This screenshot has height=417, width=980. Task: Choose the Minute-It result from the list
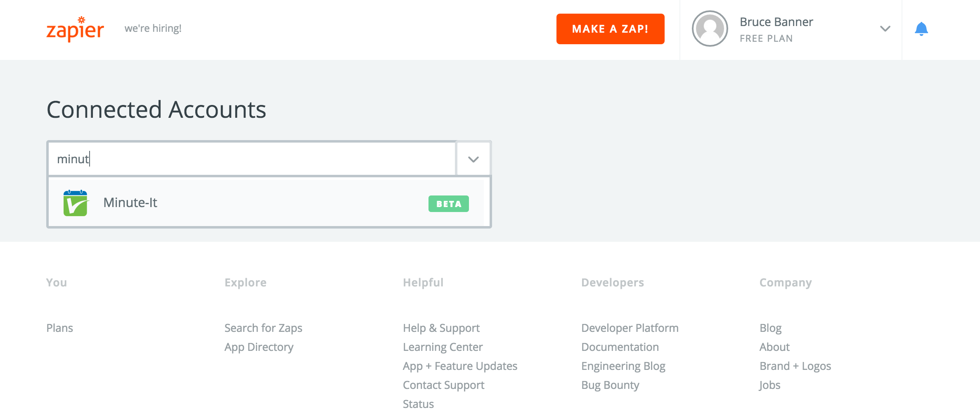coord(266,203)
